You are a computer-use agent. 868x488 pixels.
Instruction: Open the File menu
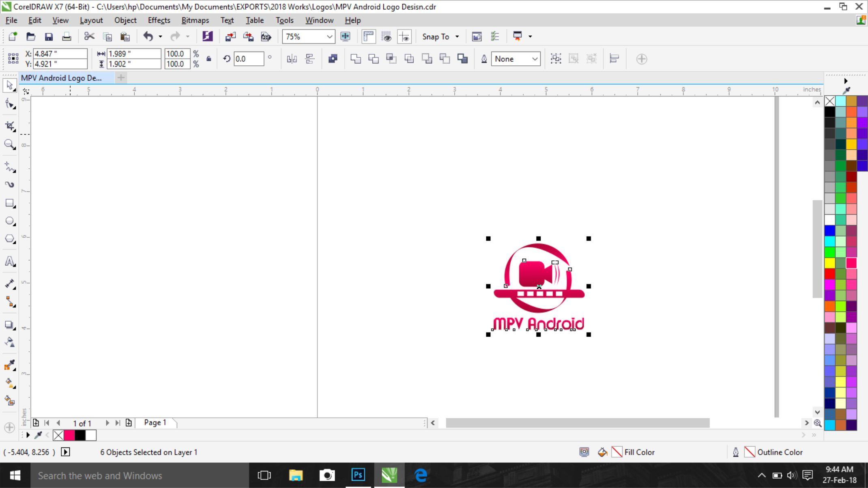point(11,20)
